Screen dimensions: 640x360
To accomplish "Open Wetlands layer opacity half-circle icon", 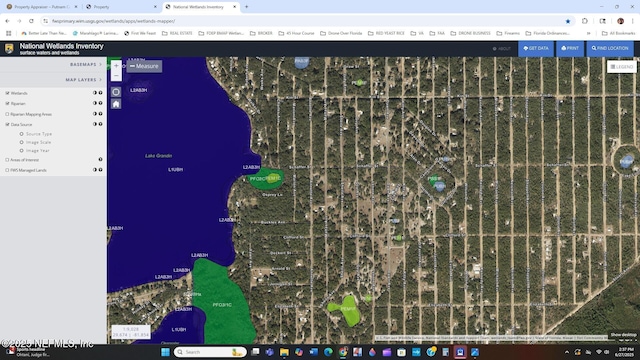I will click(95, 93).
